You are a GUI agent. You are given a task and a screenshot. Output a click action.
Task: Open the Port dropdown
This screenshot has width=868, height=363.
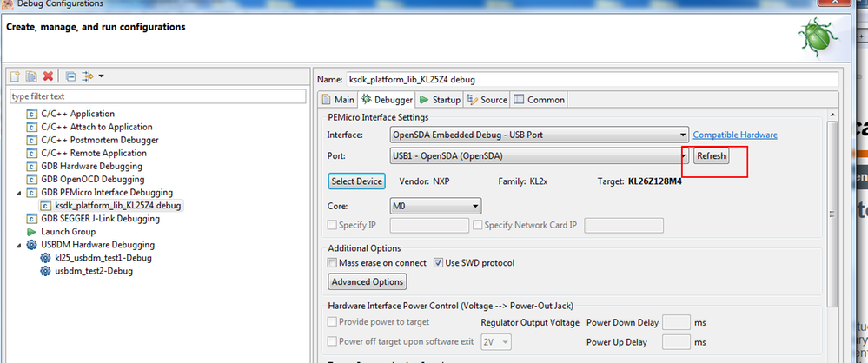[540, 156]
